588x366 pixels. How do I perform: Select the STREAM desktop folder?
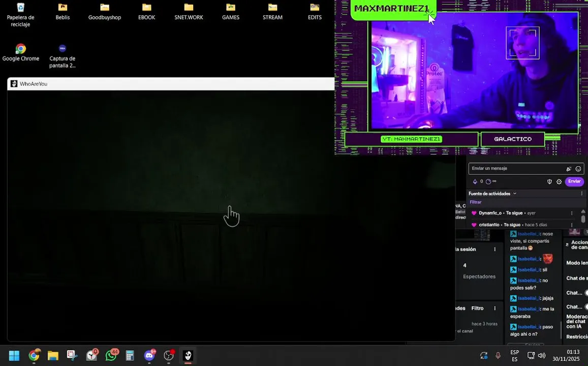(x=272, y=11)
